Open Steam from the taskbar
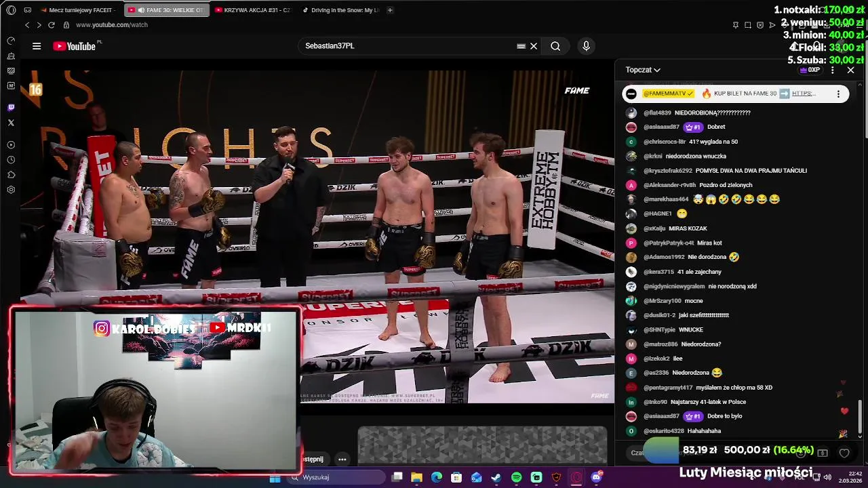This screenshot has height=488, width=868. click(x=496, y=477)
